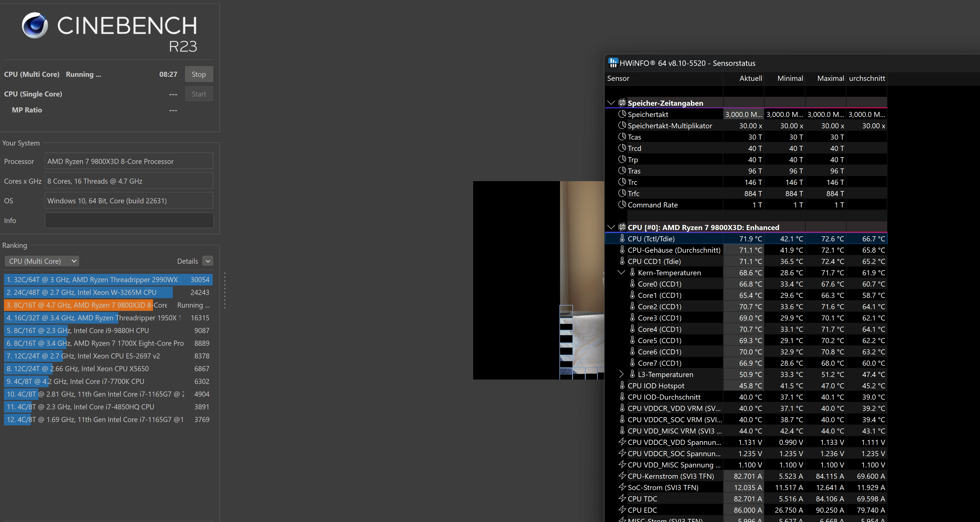The width and height of the screenshot is (980, 522).
Task: Stop the running Multi Core benchmark
Action: tap(199, 74)
